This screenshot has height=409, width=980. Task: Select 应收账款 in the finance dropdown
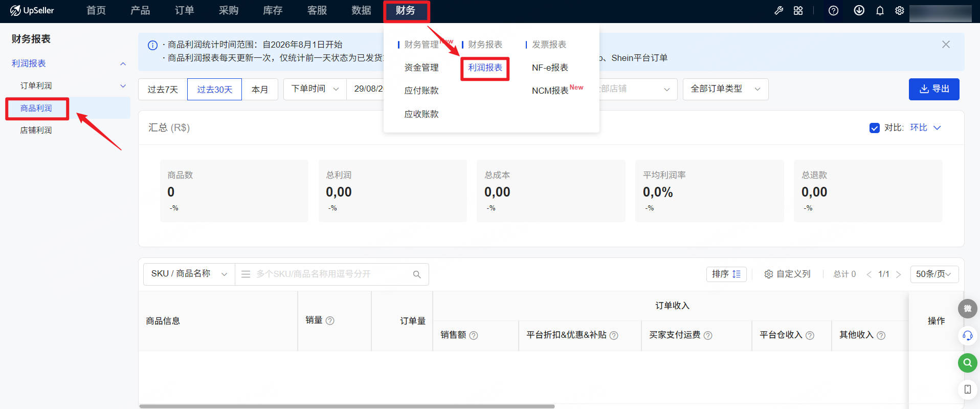(421, 114)
